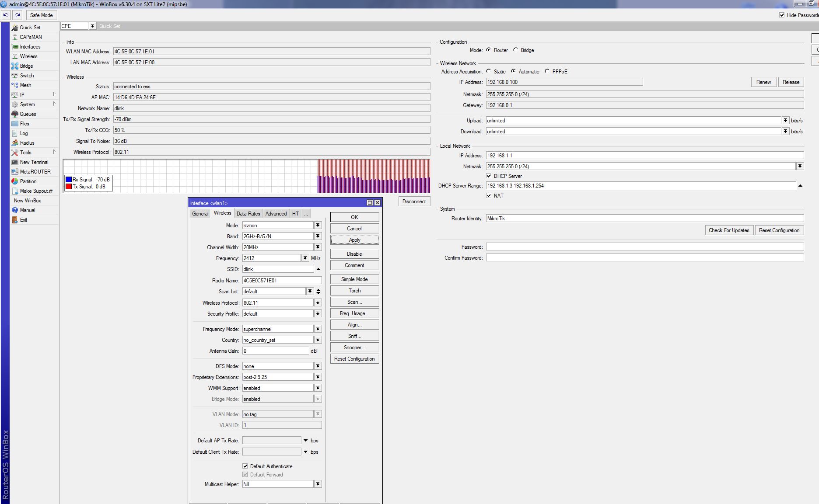Image resolution: width=819 pixels, height=504 pixels.
Task: Click the Check For Updates button
Action: coord(728,230)
